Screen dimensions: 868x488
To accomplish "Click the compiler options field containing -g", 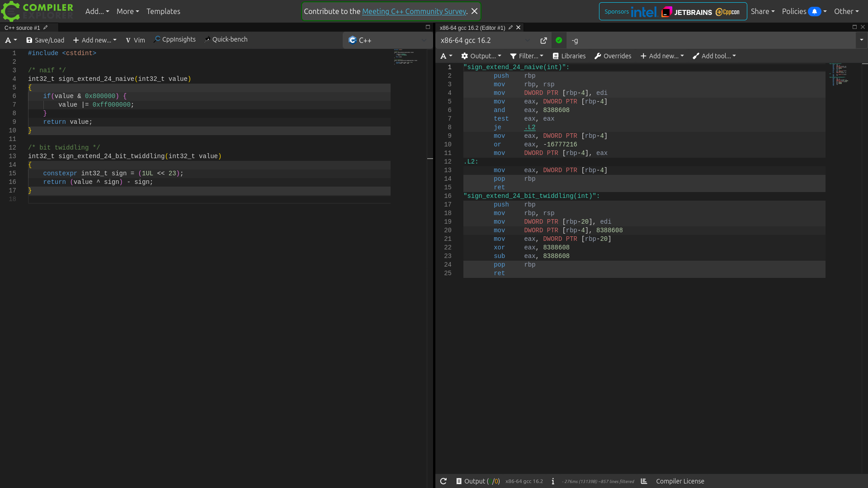I will 711,41.
